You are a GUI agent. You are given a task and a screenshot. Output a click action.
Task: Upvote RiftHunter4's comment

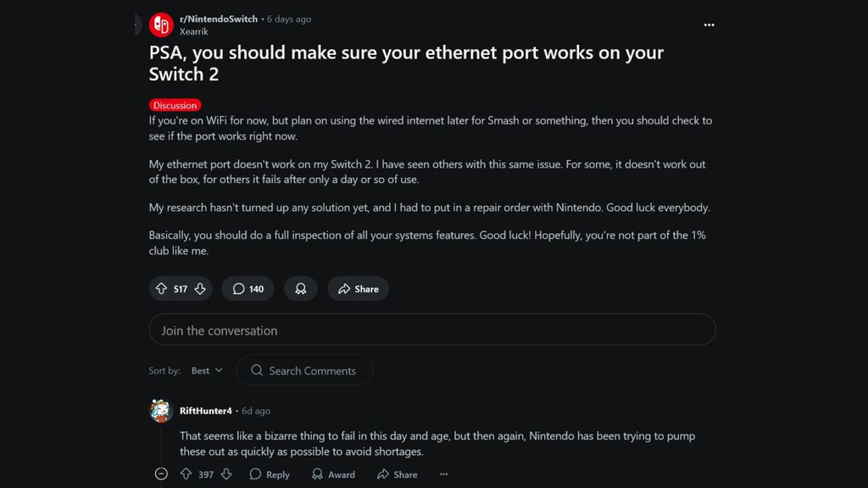[x=186, y=474]
